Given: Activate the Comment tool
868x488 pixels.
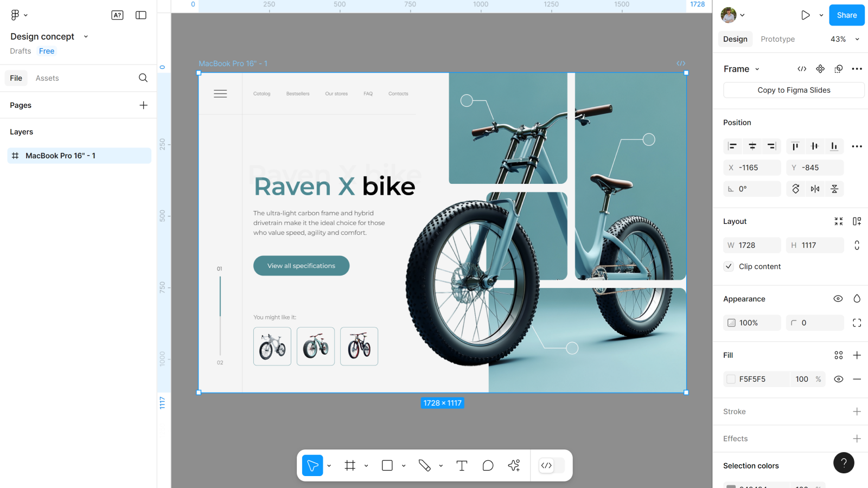Looking at the screenshot, I should click(488, 466).
